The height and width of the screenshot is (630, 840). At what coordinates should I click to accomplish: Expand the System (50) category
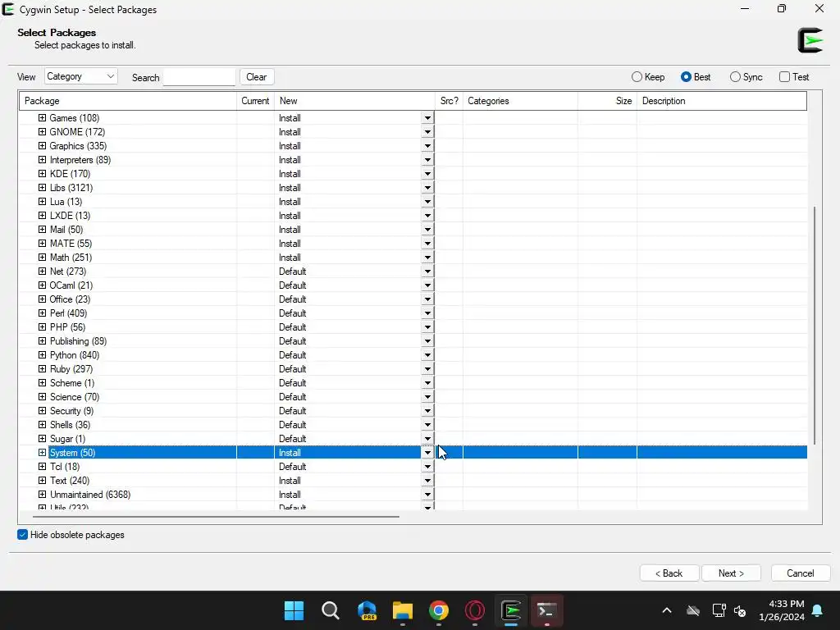(x=43, y=453)
